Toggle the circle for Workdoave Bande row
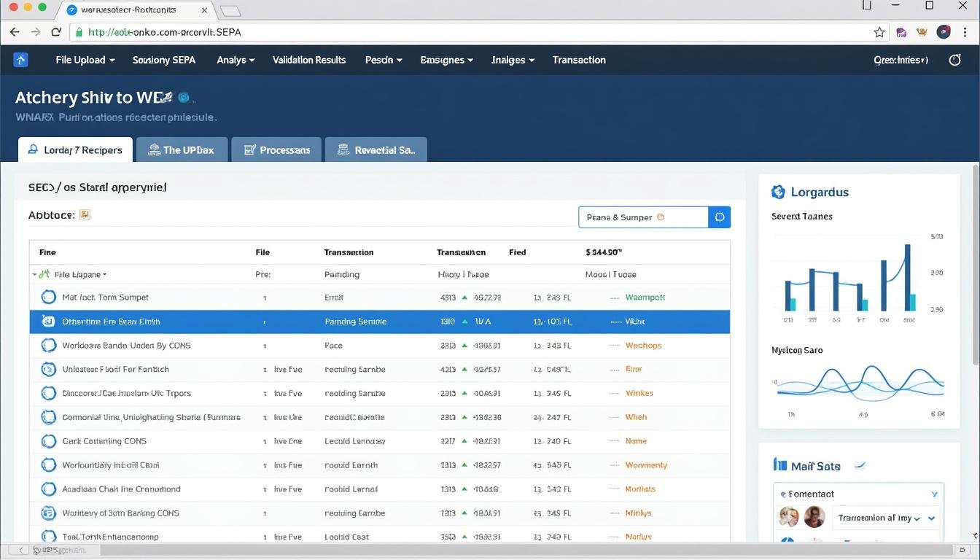Screen dimensions: 980x560 point(48,346)
